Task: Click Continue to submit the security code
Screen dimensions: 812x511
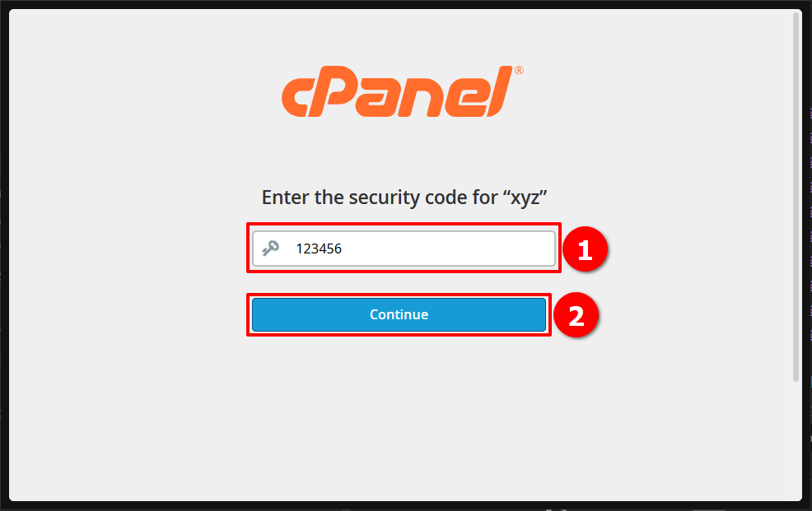Action: 399,314
